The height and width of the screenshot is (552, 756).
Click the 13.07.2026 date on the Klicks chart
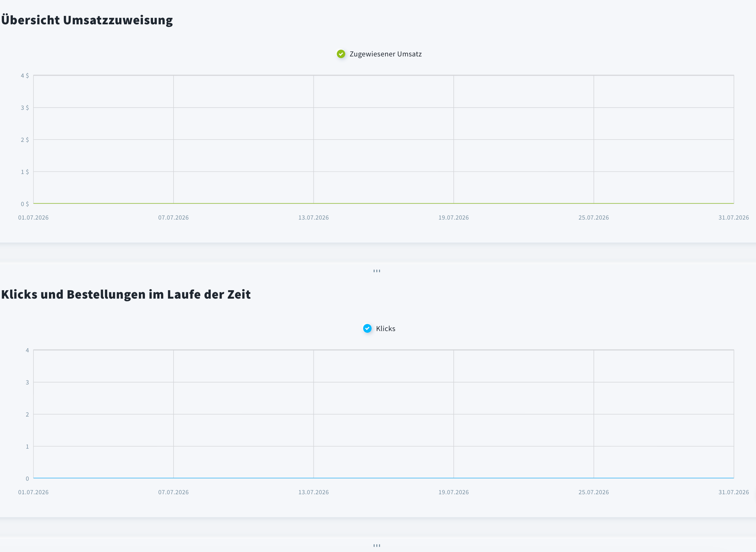click(313, 492)
